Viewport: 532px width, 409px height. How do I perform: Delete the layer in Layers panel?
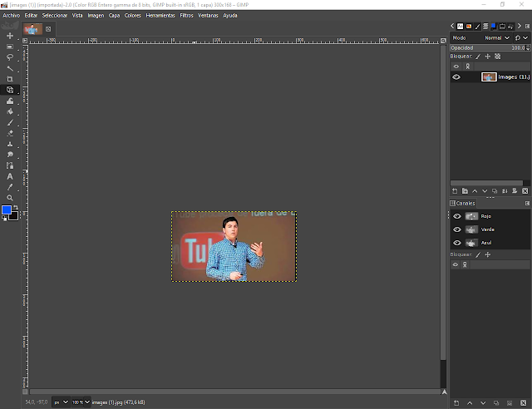(x=525, y=191)
